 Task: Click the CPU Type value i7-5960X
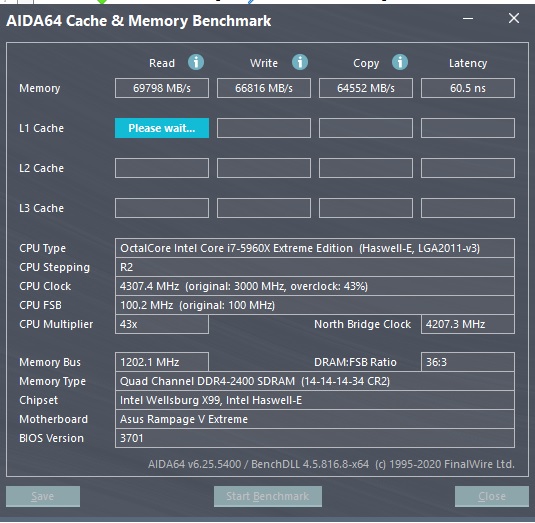click(315, 248)
